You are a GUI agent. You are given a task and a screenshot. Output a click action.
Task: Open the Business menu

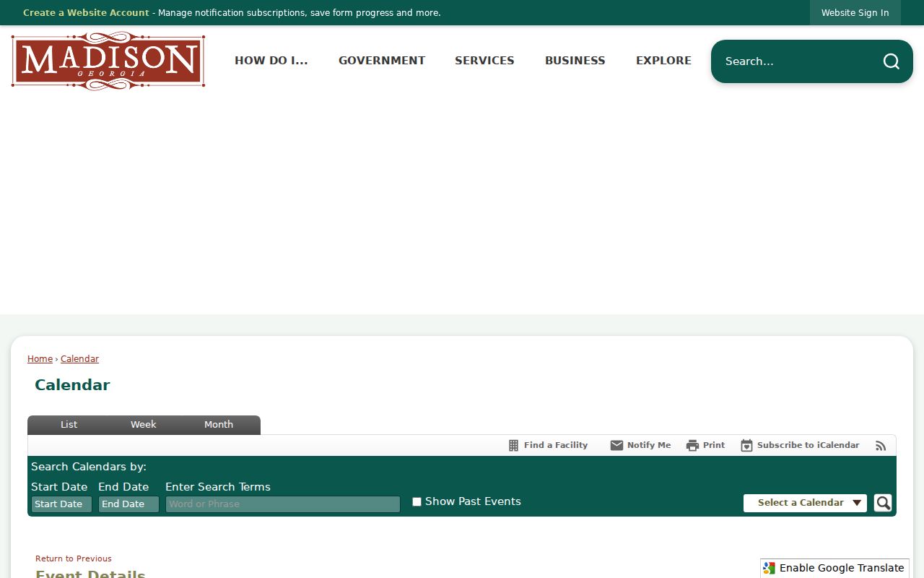click(575, 61)
